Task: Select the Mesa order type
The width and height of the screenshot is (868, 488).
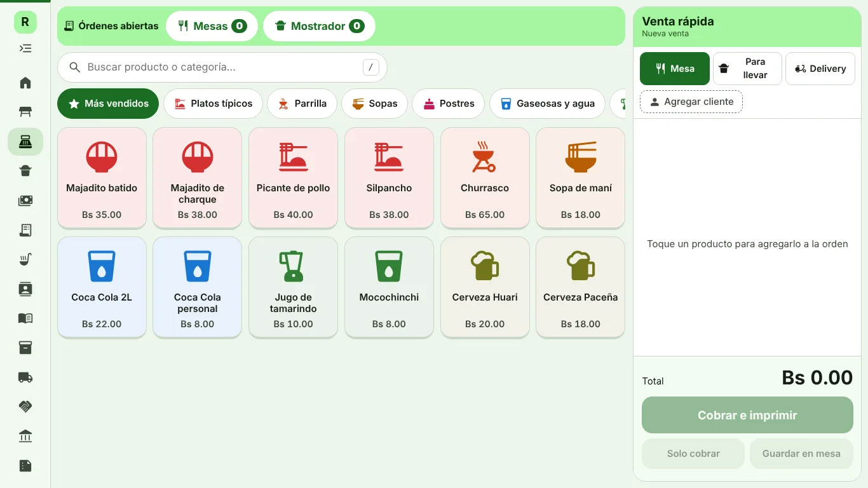Action: coord(675,69)
